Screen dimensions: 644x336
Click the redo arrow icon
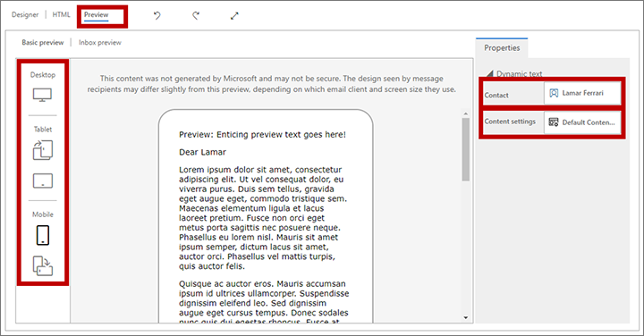point(196,15)
